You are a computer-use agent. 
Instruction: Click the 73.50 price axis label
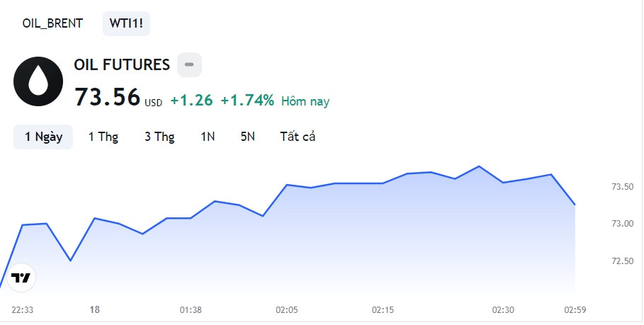coord(623,187)
